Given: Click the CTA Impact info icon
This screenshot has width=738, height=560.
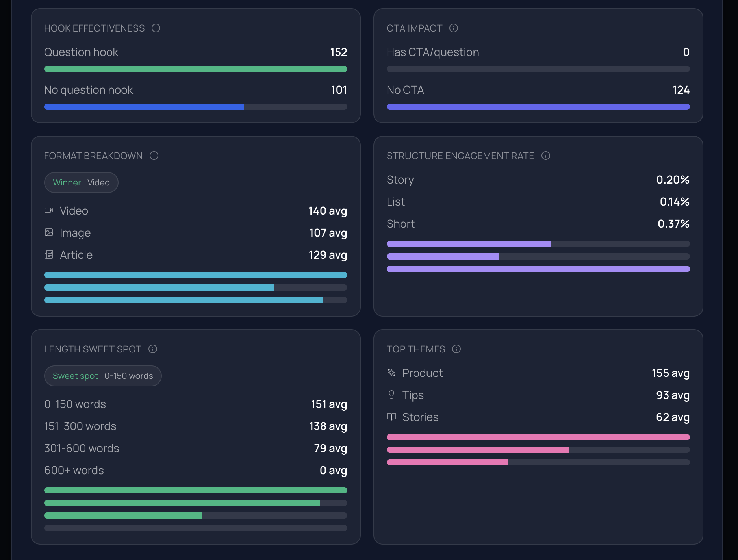Looking at the screenshot, I should [x=454, y=28].
